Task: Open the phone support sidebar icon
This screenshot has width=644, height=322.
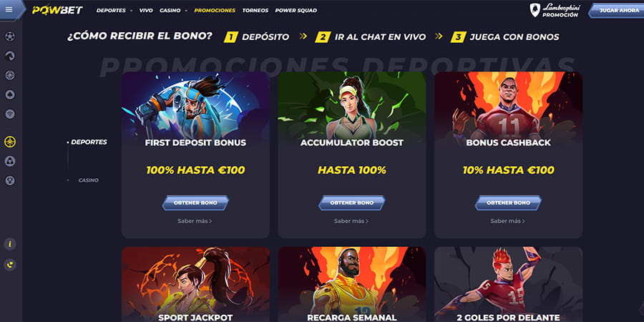Action: coord(10,265)
